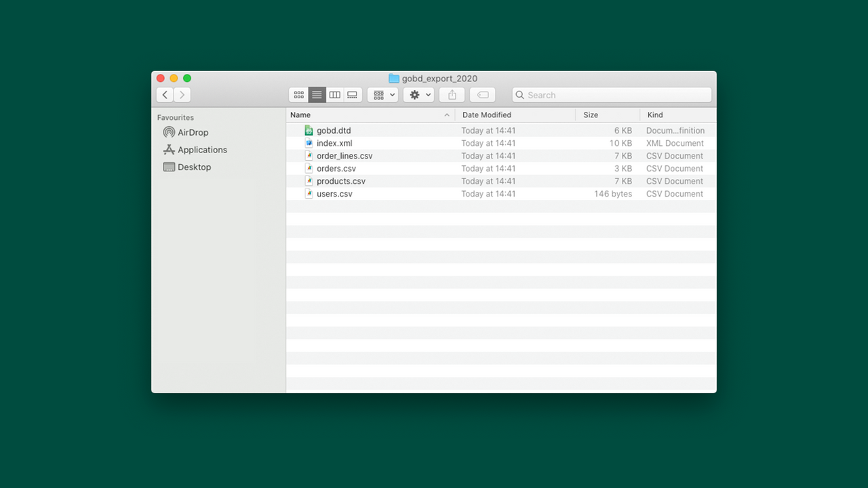Screen dimensions: 868x488
Task: Switch to icon view
Action: coord(299,94)
